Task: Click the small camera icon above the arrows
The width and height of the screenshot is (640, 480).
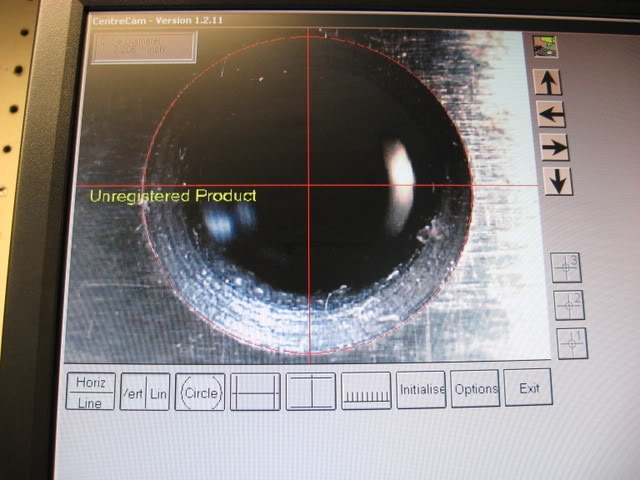Action: [x=546, y=45]
